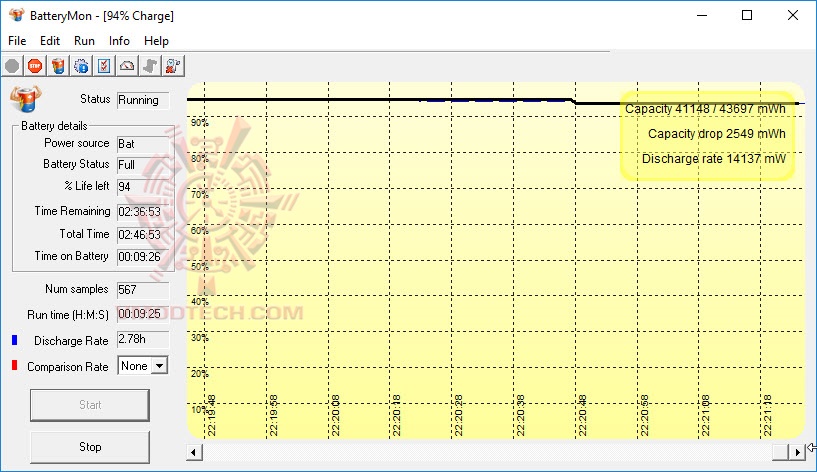This screenshot has height=472, width=817.
Task: Click the Battery details group label
Action: [54, 126]
